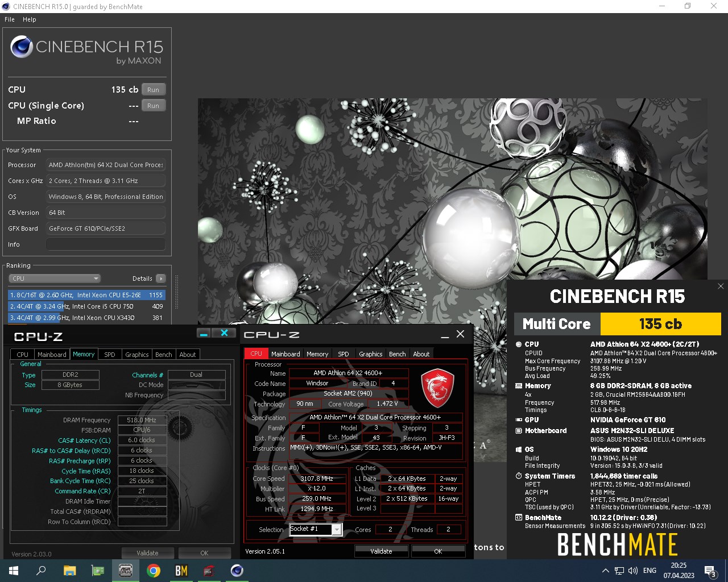Viewport: 728px width, 582px height.
Task: Click the System Timers clock icon
Action: (519, 476)
